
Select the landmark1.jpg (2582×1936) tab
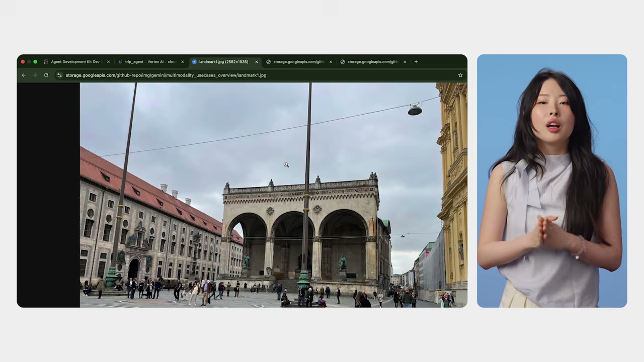pos(224,62)
